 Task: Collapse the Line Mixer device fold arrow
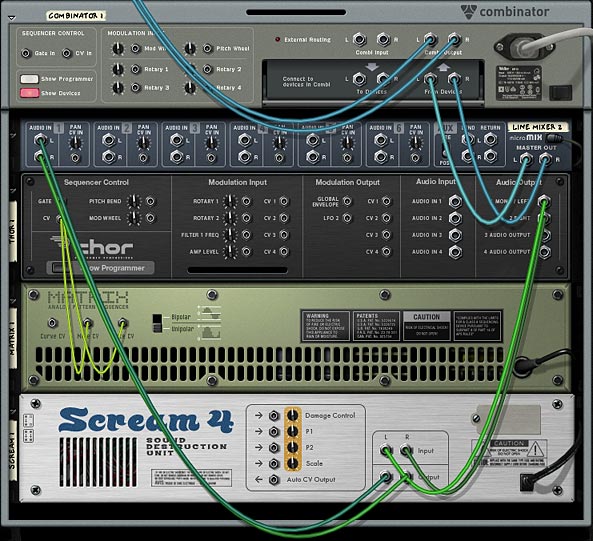coord(13,135)
